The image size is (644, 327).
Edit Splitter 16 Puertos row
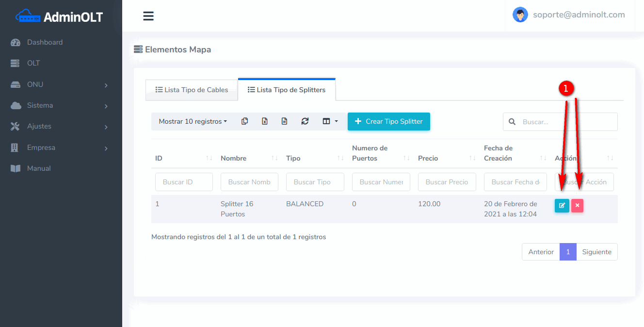tap(562, 205)
